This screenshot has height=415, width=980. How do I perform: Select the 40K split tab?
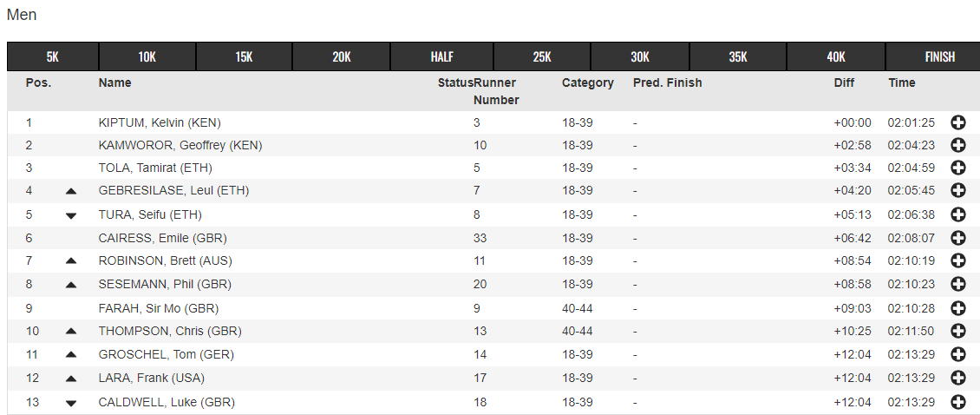[x=836, y=57]
